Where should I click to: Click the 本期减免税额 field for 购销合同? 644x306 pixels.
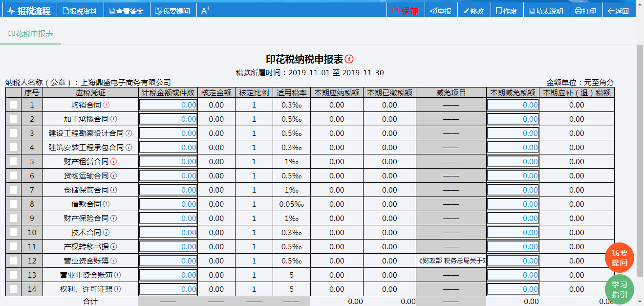click(x=513, y=105)
